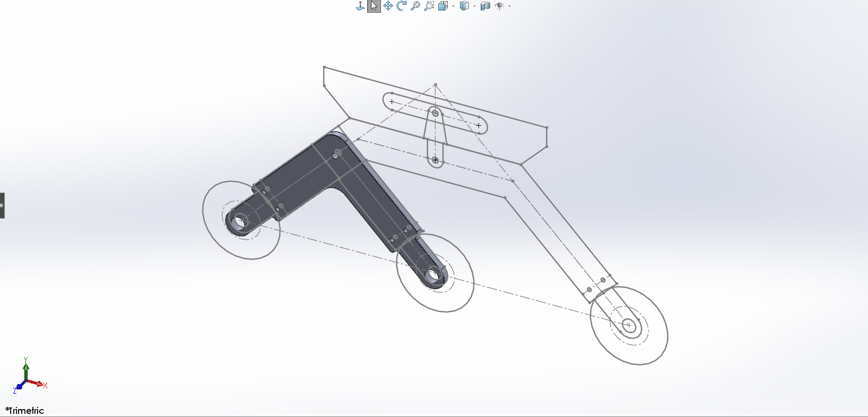This screenshot has width=868, height=417.
Task: Open the Hide/Show Items dropdown arrow
Action: (509, 6)
